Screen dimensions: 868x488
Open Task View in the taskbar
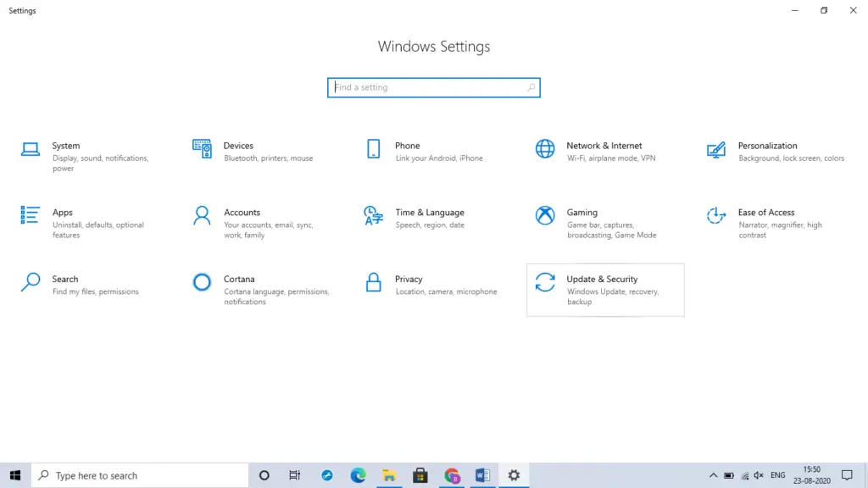coord(294,475)
